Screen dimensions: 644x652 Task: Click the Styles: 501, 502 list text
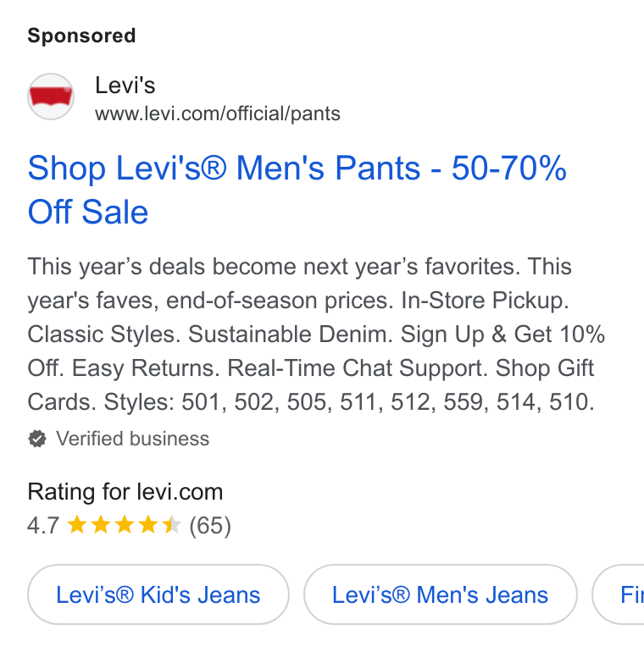click(x=192, y=402)
